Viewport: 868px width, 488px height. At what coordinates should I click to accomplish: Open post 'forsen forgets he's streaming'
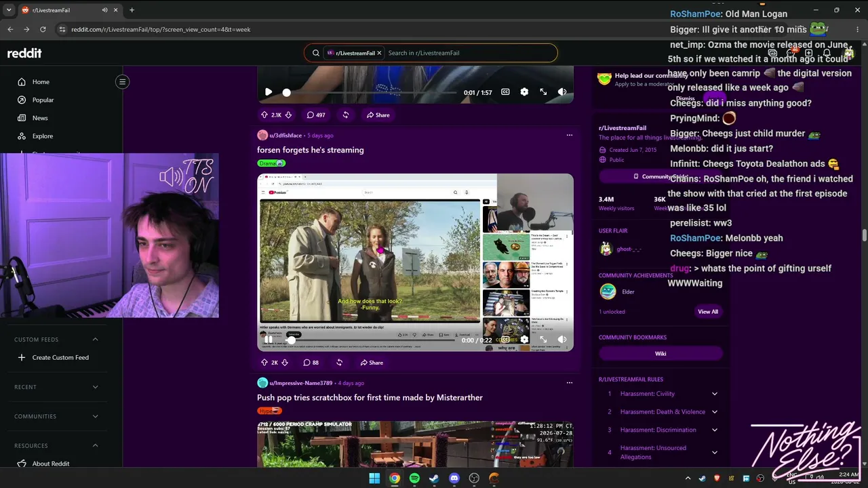coord(311,150)
